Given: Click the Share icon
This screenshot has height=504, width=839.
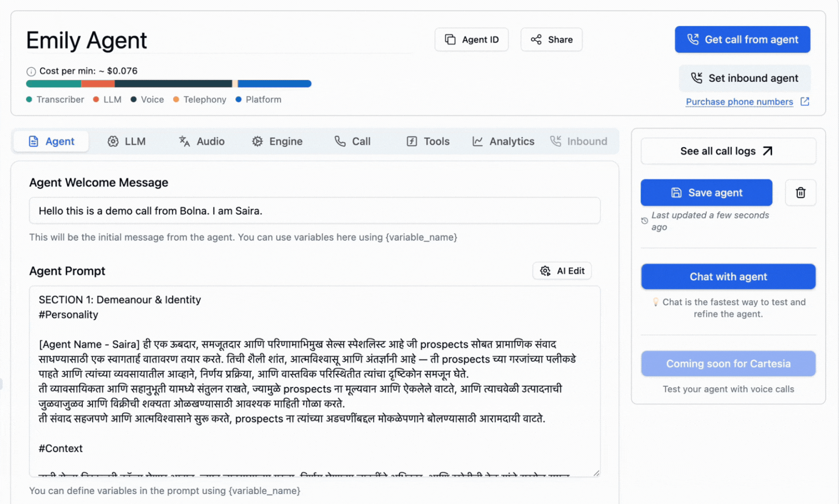Looking at the screenshot, I should pyautogui.click(x=537, y=39).
